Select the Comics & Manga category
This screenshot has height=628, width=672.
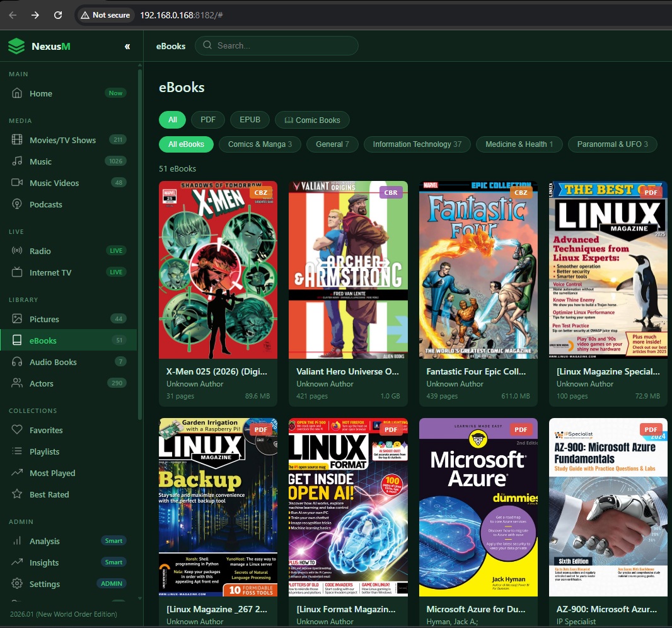click(260, 144)
